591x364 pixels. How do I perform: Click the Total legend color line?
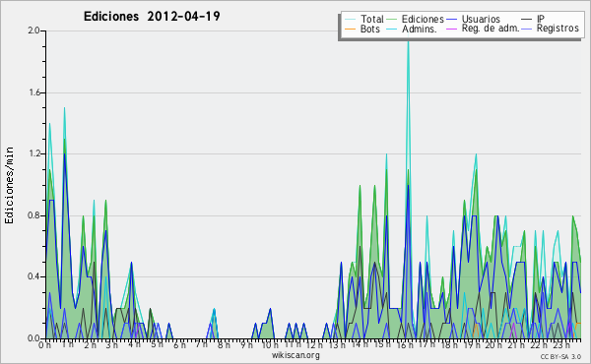350,20
